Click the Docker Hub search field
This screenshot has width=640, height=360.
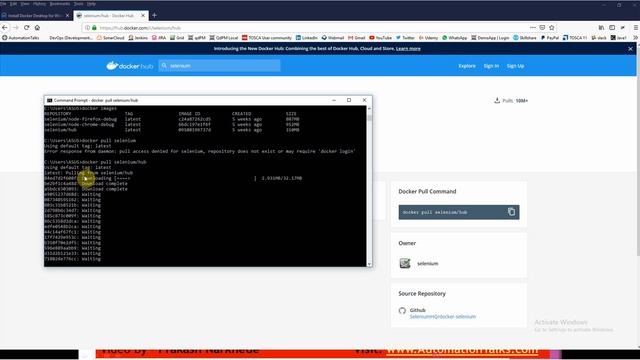(x=220, y=65)
